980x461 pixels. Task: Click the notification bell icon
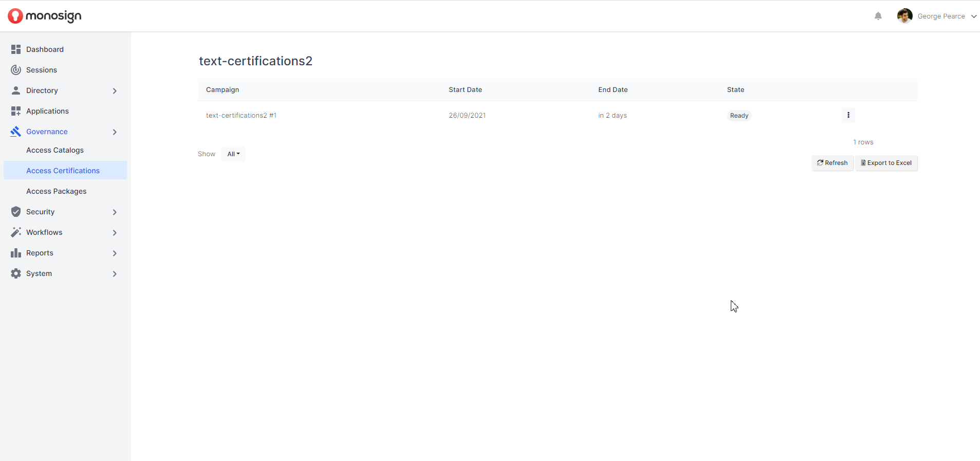point(878,16)
